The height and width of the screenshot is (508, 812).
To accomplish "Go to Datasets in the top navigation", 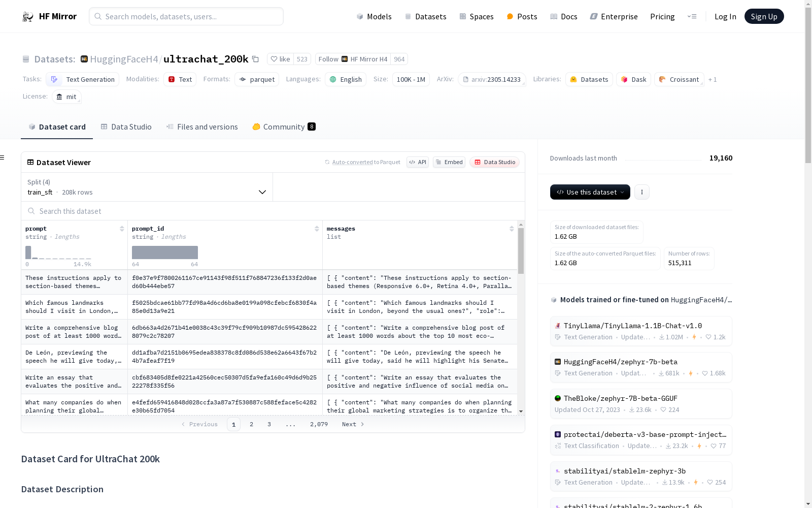I will click(425, 16).
